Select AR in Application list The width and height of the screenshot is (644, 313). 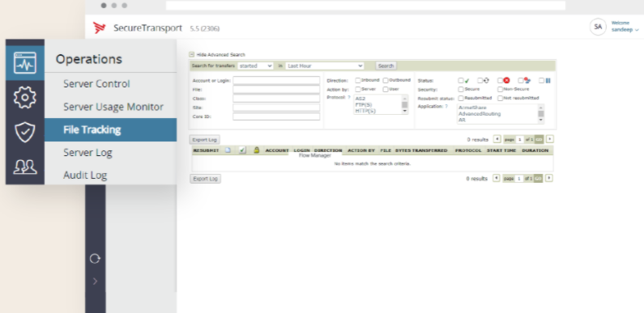tap(462, 121)
